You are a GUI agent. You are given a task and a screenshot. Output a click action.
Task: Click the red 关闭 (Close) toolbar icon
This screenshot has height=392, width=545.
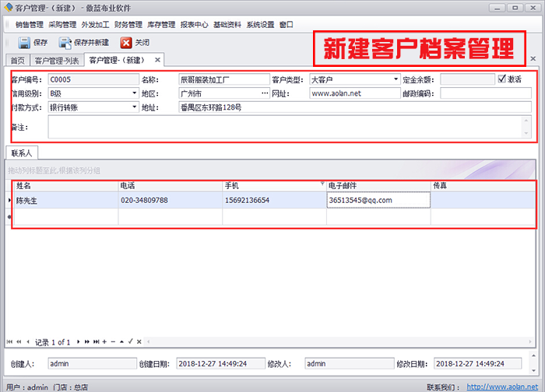126,43
